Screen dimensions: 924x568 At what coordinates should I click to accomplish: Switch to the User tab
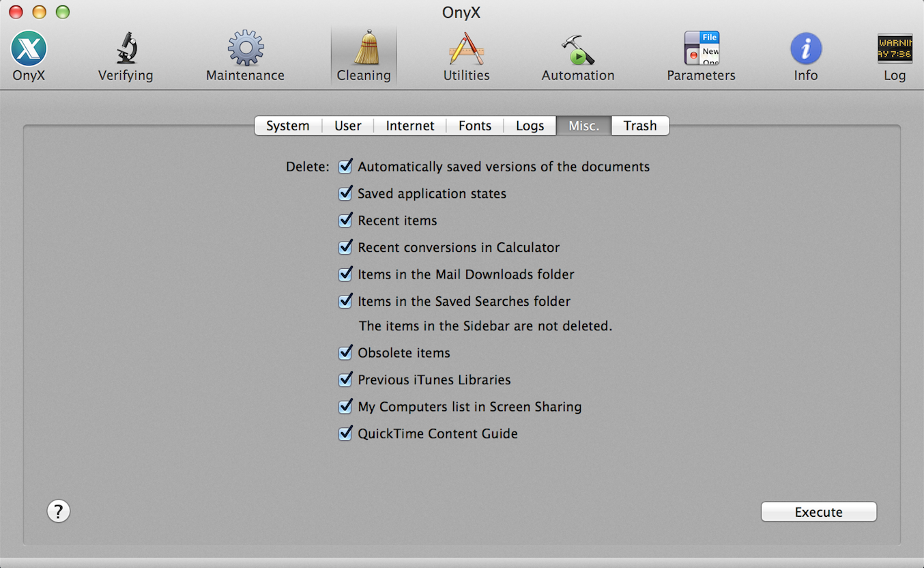coord(348,126)
